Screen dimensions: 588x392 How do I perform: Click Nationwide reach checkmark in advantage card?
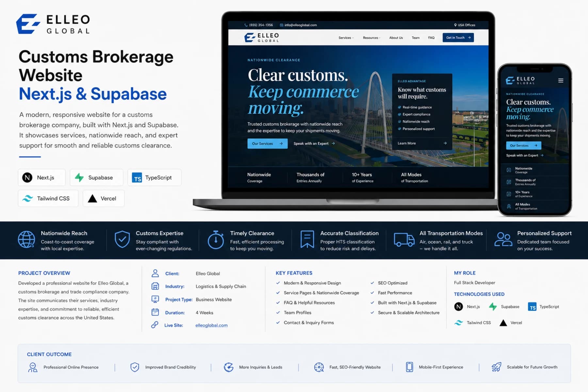coord(413,122)
